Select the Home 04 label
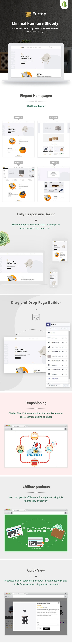This screenshot has height=644, width=72. [x=54, y=163]
